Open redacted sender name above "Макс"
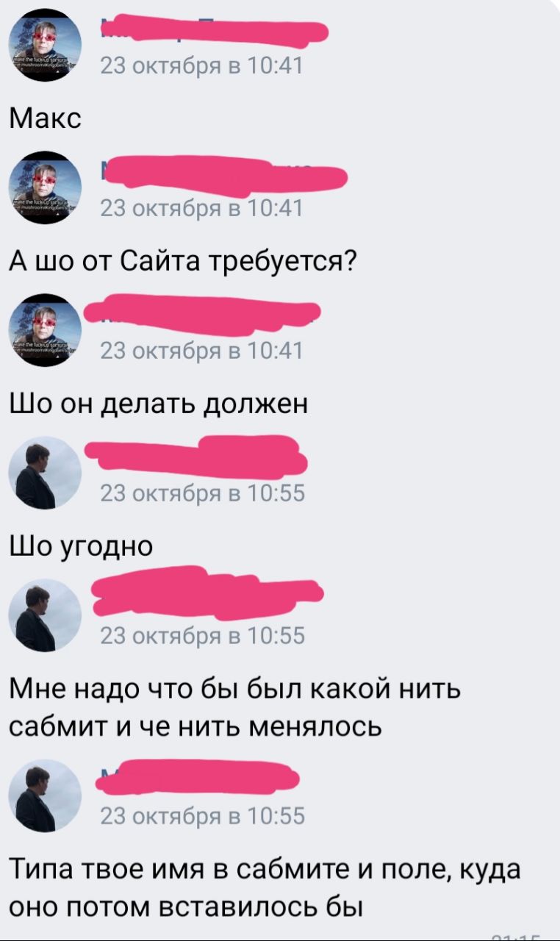 [213, 30]
